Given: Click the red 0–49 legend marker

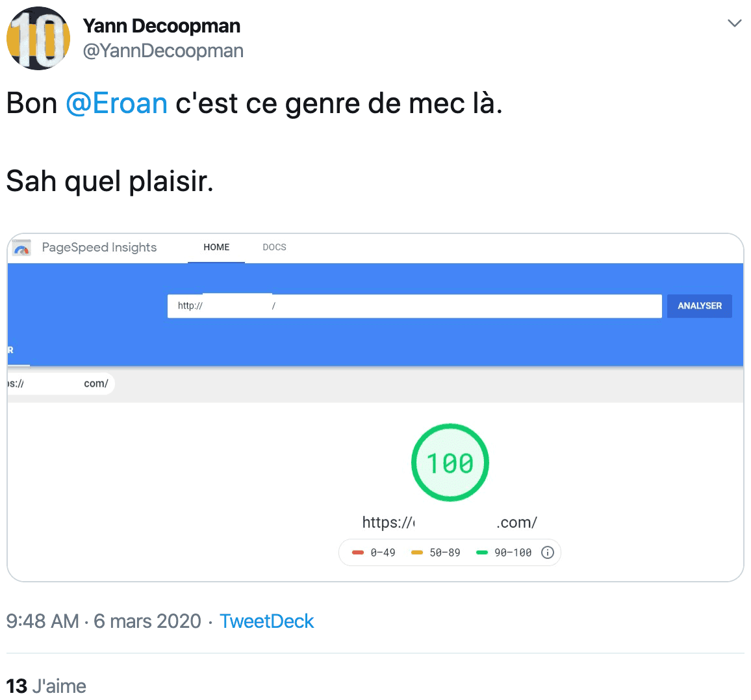Looking at the screenshot, I should [358, 552].
